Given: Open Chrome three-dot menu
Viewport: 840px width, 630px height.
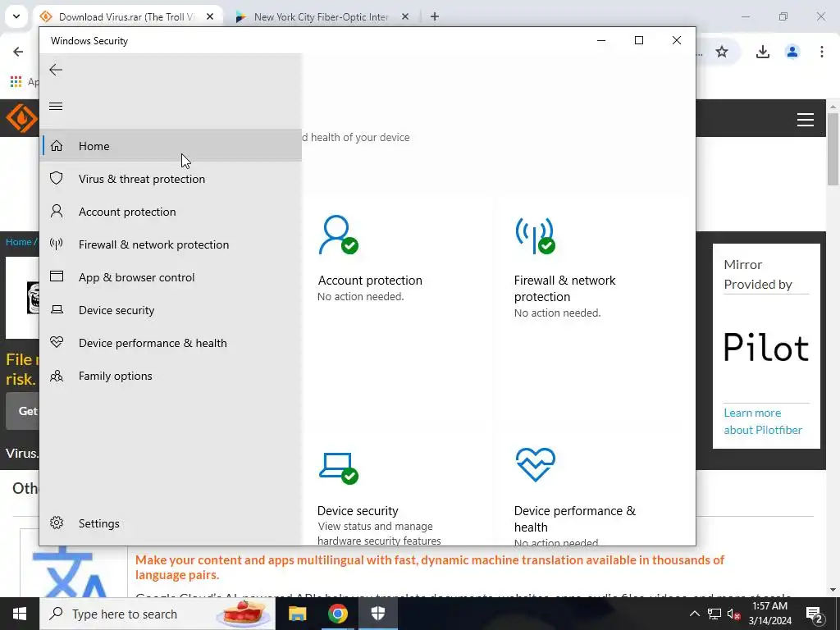Looking at the screenshot, I should pos(822,52).
